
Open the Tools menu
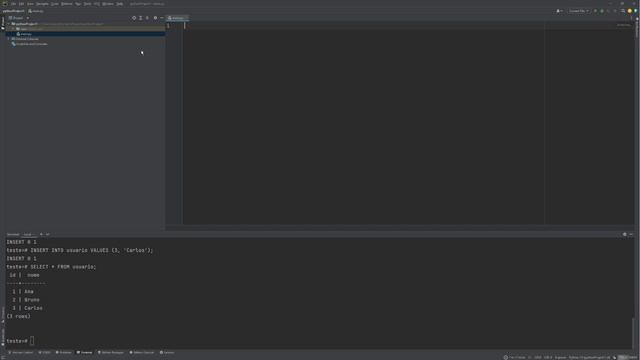click(x=87, y=4)
